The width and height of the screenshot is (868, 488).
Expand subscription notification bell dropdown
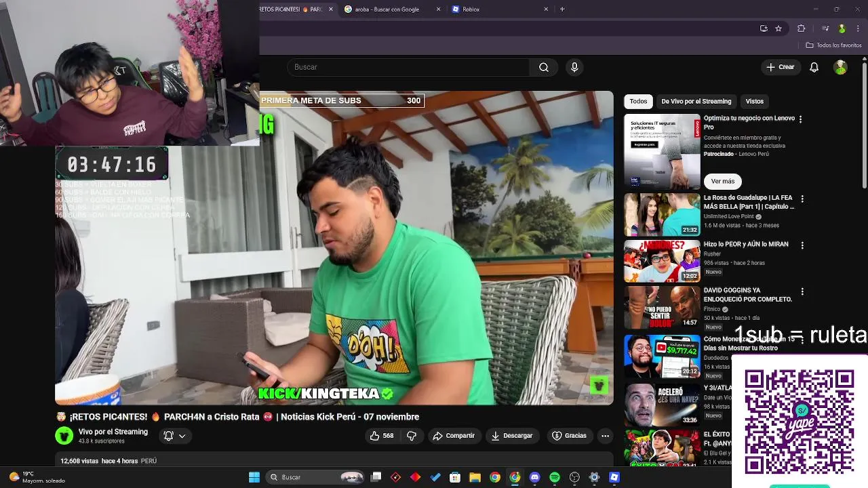174,436
